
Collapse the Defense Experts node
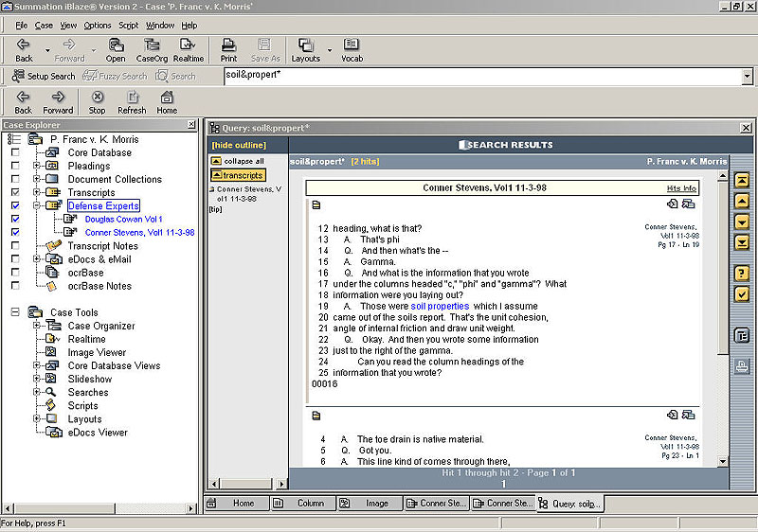point(36,205)
